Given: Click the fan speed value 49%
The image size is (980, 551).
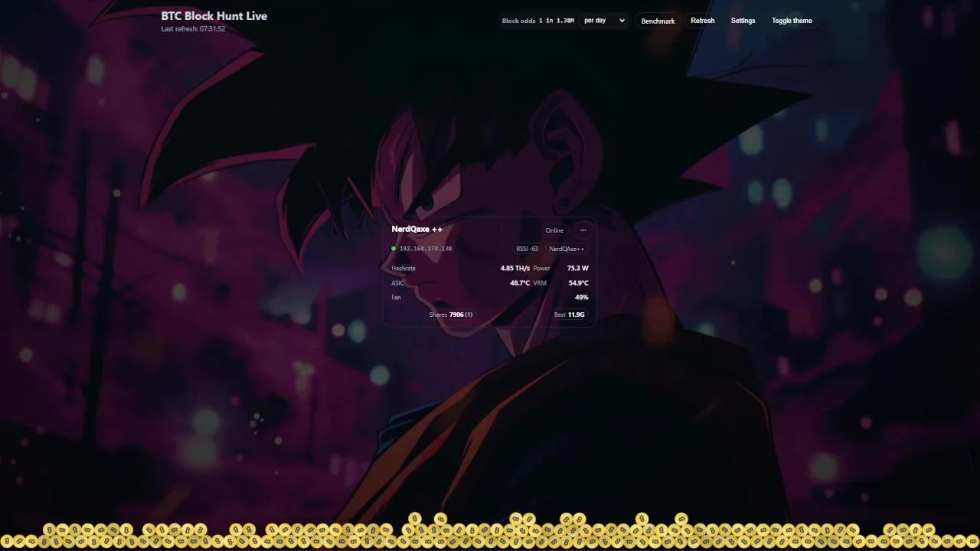Looking at the screenshot, I should click(582, 297).
